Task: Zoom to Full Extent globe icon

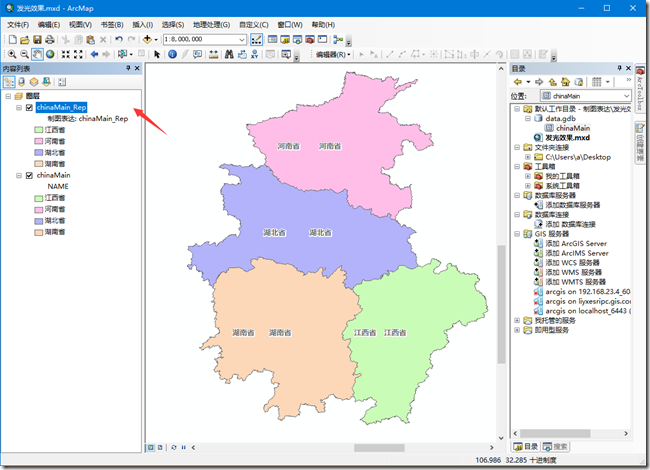Action: click(50, 54)
